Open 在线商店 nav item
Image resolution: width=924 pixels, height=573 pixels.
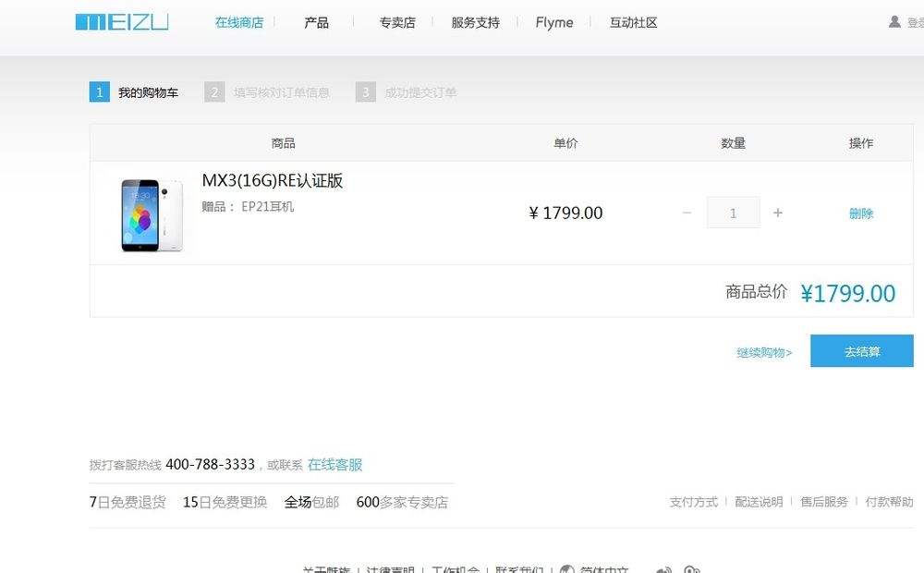pyautogui.click(x=239, y=22)
